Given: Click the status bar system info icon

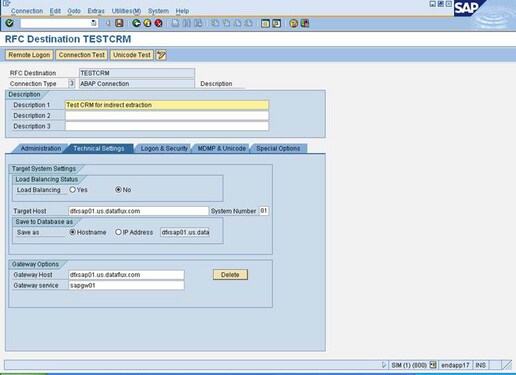Looking at the screenshot, I should pyautogui.click(x=433, y=365).
